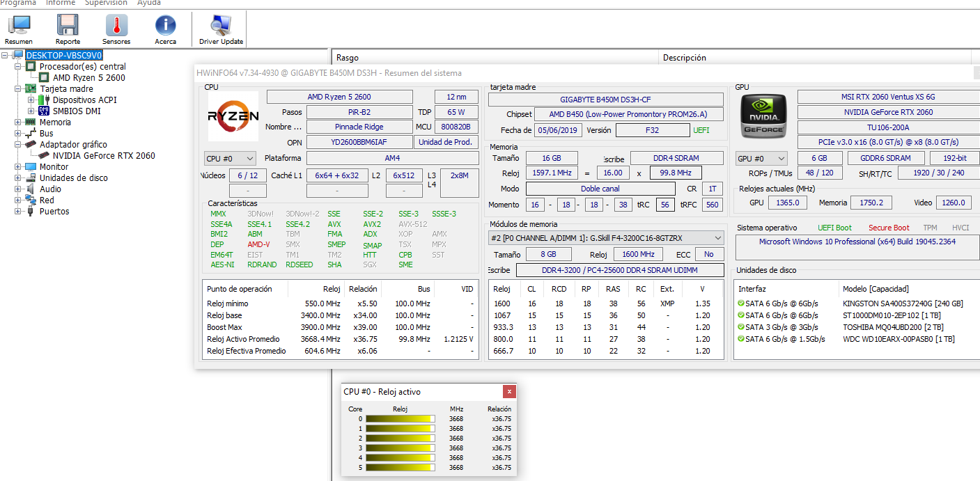This screenshot has width=980, height=481.
Task: Click the AMD Ryzen logo image
Action: coord(233,116)
